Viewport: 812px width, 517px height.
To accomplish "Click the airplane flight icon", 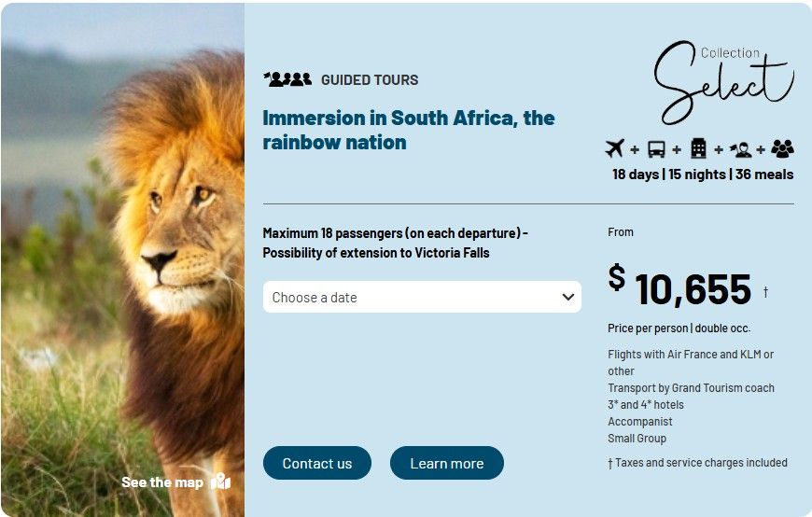I will tap(614, 148).
